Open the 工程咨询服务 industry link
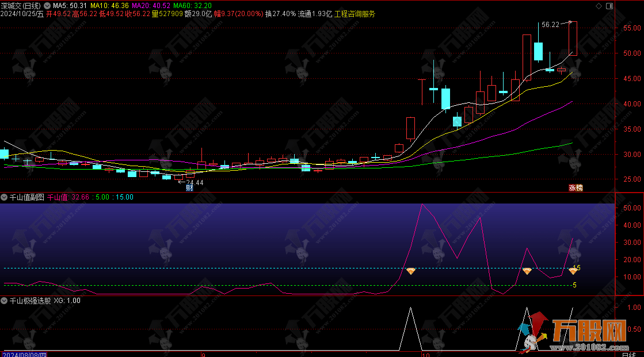Screen dimensions: 644x357 pyautogui.click(x=355, y=14)
